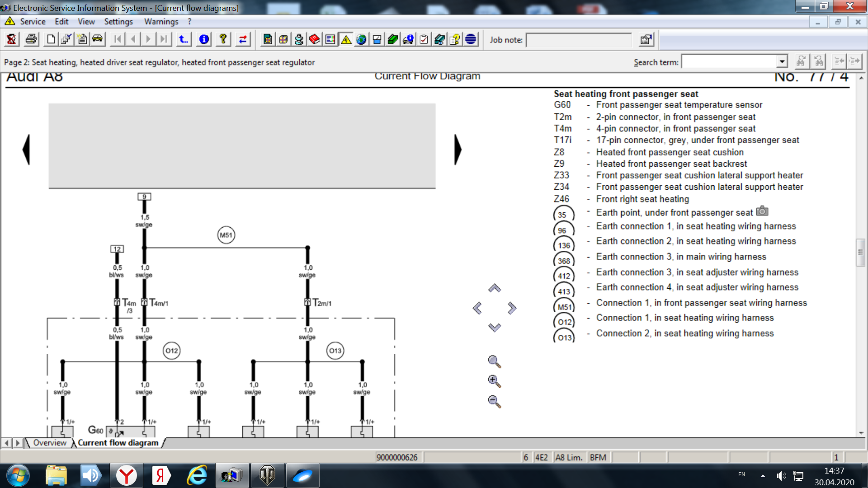The height and width of the screenshot is (488, 868).
Task: Click the documents-with-checkmark toolbar icon
Action: [66, 40]
